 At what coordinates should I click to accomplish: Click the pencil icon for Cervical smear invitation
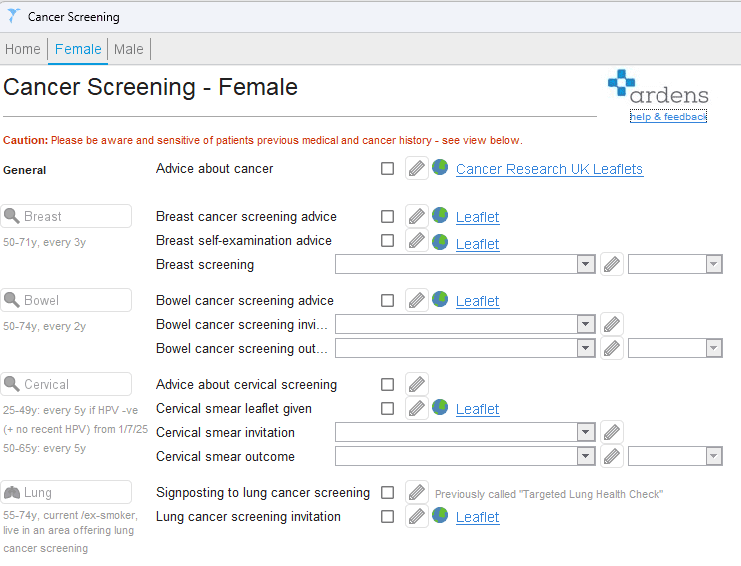612,432
